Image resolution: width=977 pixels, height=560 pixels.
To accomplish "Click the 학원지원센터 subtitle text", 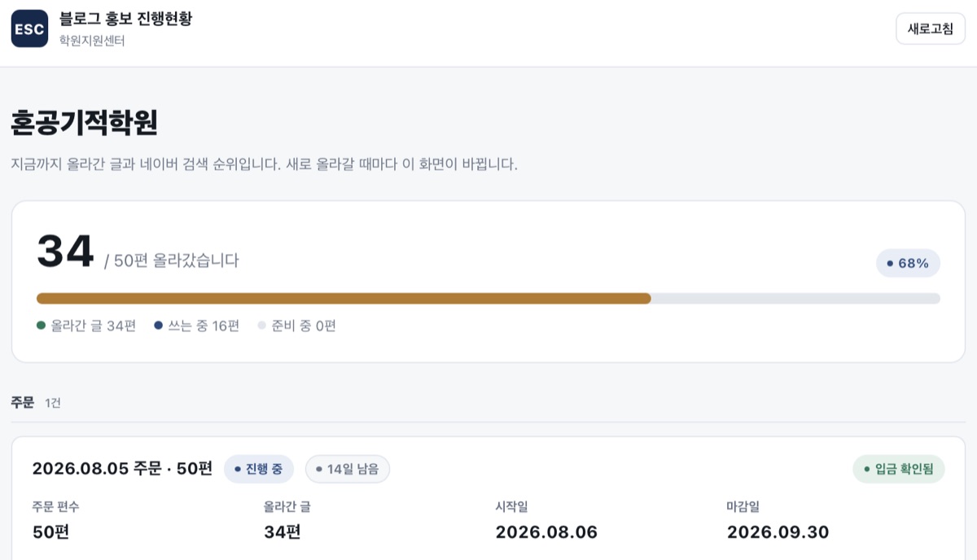I will (92, 40).
